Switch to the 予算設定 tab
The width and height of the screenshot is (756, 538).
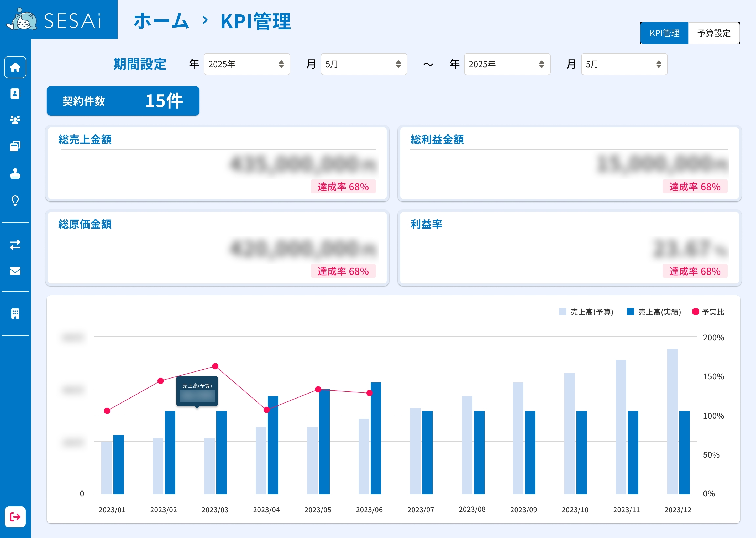pyautogui.click(x=714, y=33)
